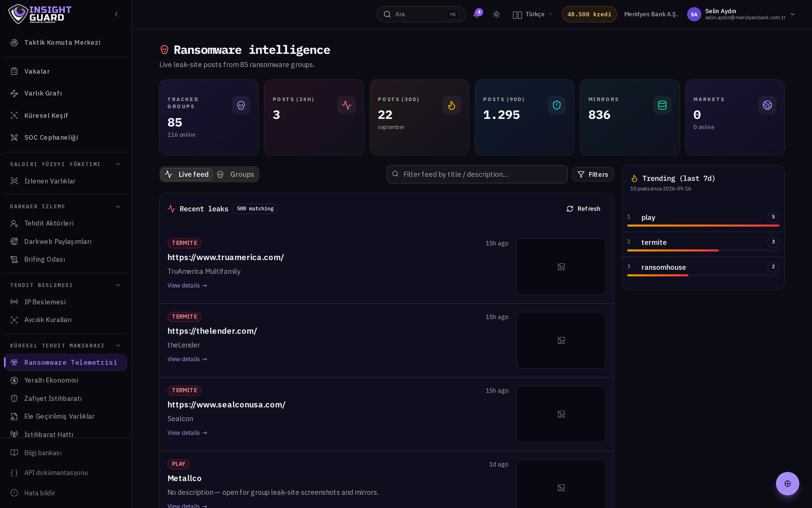The width and height of the screenshot is (812, 508).
Task: Open Taktik Komuta Merkezi
Action: click(x=65, y=43)
